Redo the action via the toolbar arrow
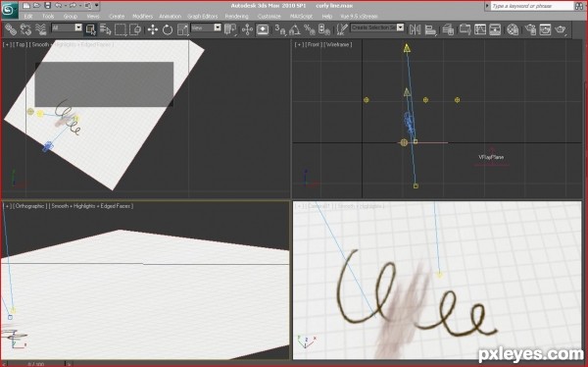This screenshot has height=367, width=588. (x=73, y=6)
